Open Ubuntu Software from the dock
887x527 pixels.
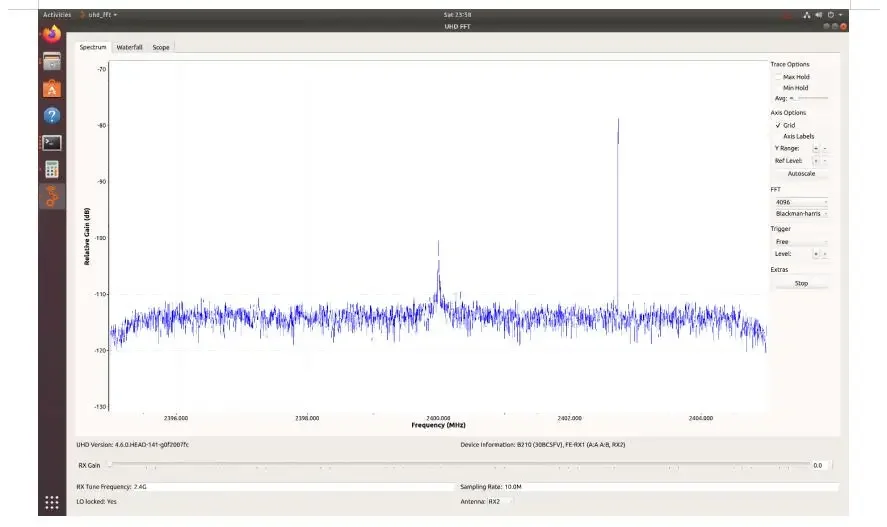point(52,89)
